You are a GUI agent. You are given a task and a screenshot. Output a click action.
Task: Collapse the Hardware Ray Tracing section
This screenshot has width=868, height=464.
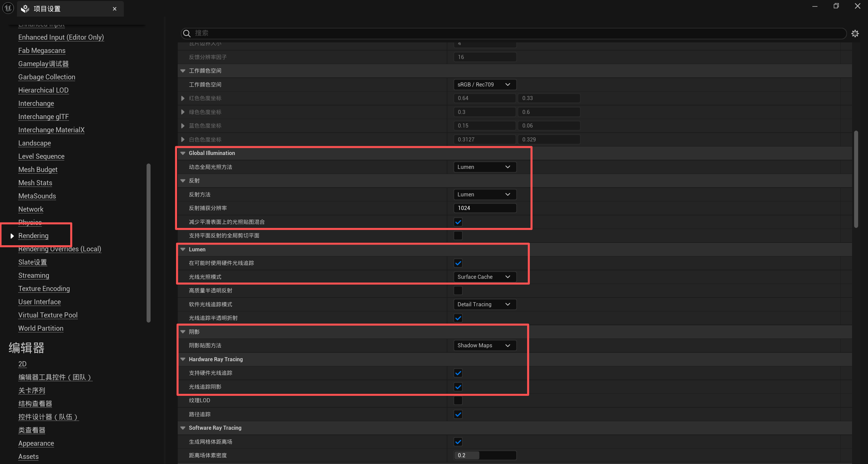[183, 359]
